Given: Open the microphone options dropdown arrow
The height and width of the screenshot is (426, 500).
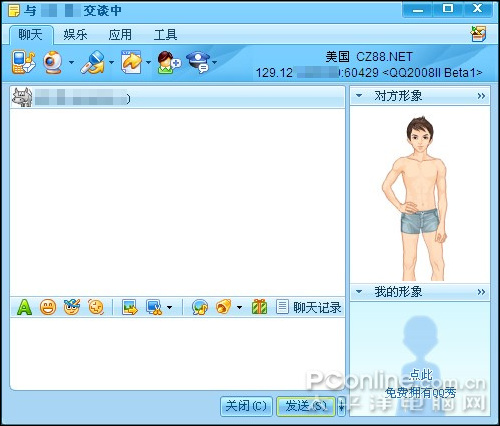Looking at the screenshot, I should tap(112, 62).
